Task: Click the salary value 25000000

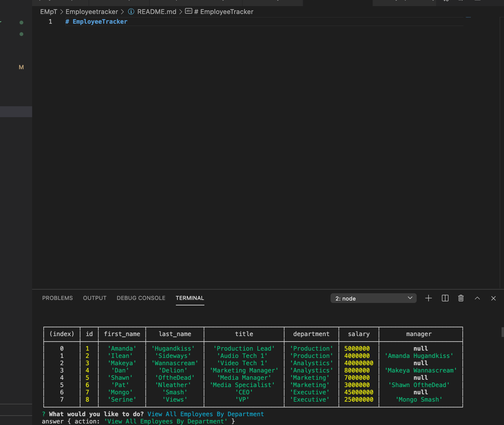Action: point(359,399)
